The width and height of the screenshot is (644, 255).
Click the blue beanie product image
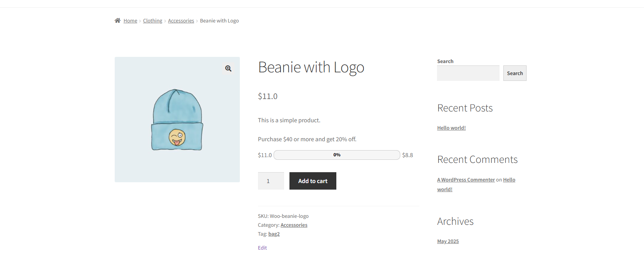click(177, 120)
